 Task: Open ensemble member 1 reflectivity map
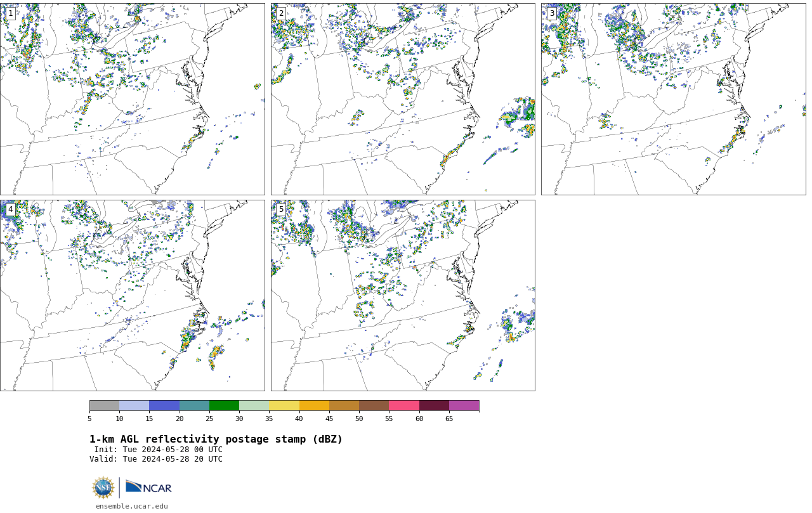(x=132, y=99)
